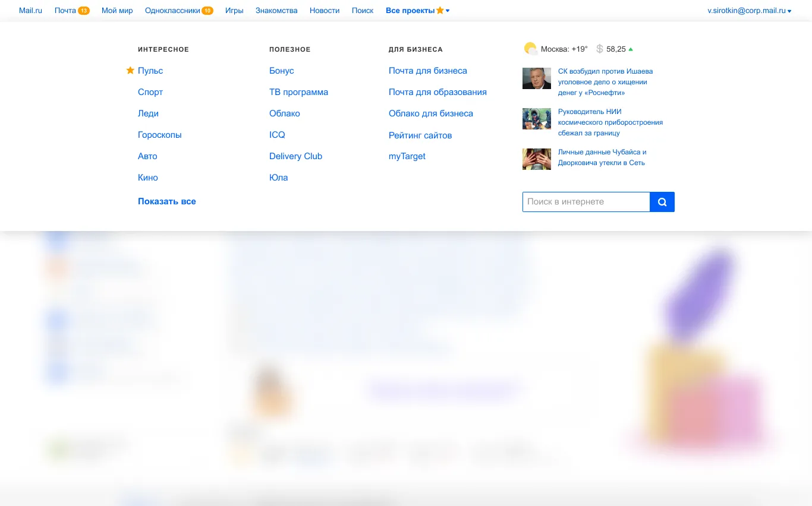Open Почта in the top navigation
Screen dimensions: 812x506
point(65,11)
